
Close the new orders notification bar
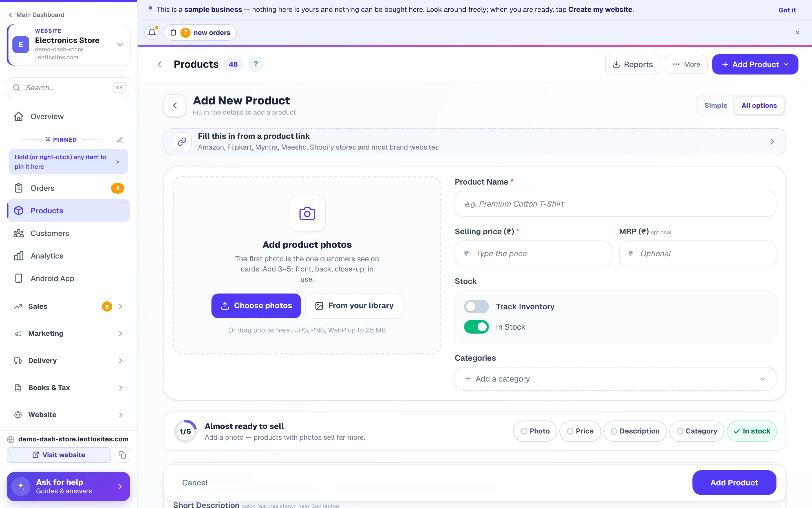pyautogui.click(x=798, y=32)
